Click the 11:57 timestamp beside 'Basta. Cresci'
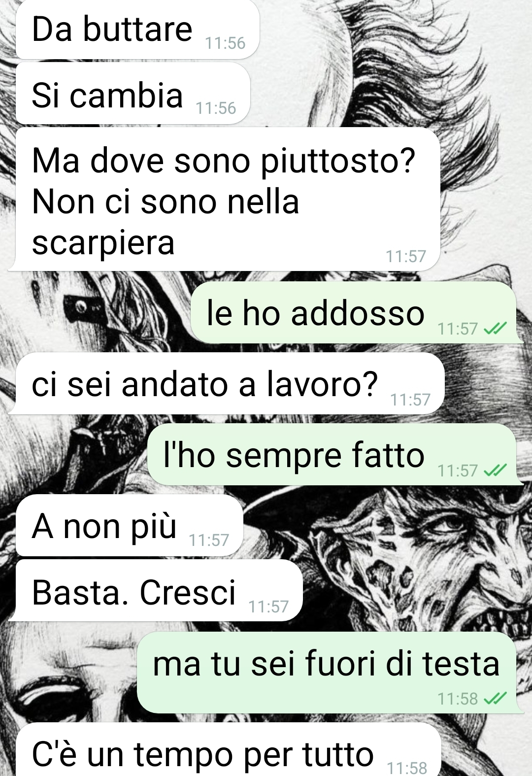The height and width of the screenshot is (776, 532). (268, 607)
